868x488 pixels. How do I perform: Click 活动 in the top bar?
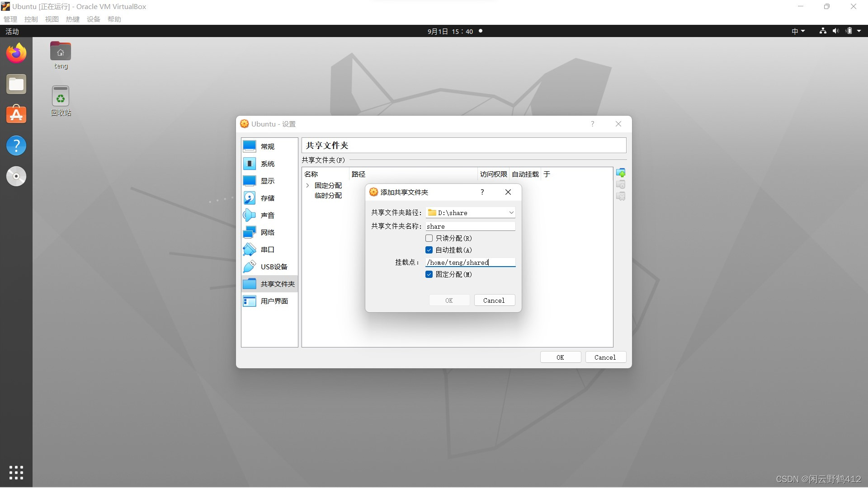click(12, 31)
